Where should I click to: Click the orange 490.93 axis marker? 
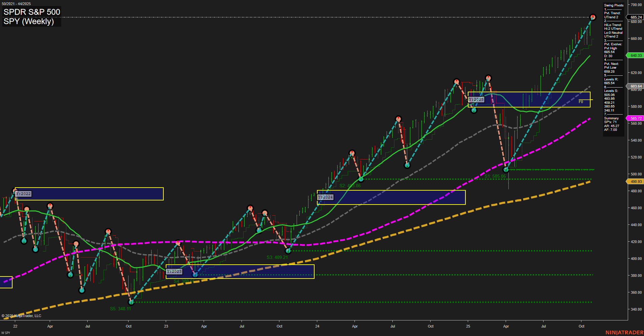point(635,182)
